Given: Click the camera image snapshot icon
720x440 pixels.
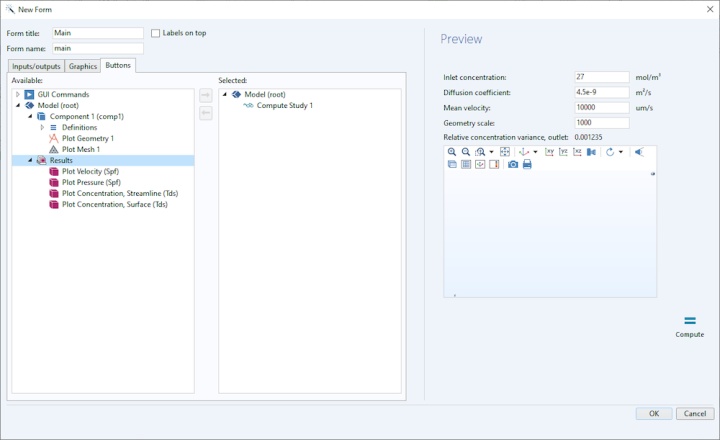Looking at the screenshot, I should [513, 164].
